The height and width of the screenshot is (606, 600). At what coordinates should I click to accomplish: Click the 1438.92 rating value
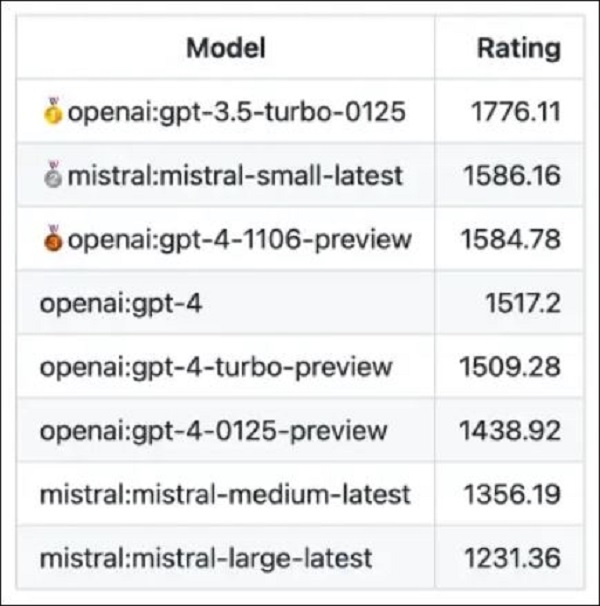point(510,430)
